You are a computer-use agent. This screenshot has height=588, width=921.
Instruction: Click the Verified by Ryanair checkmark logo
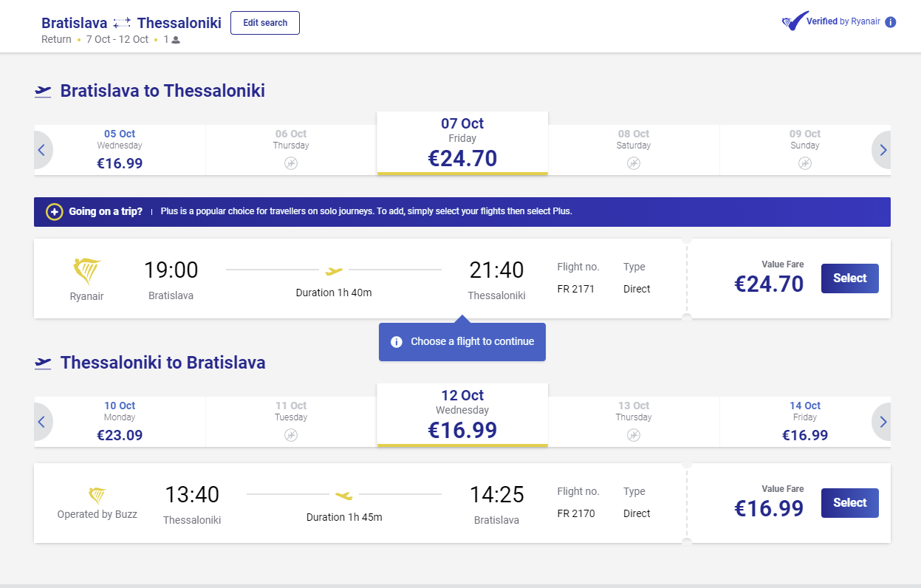click(792, 21)
